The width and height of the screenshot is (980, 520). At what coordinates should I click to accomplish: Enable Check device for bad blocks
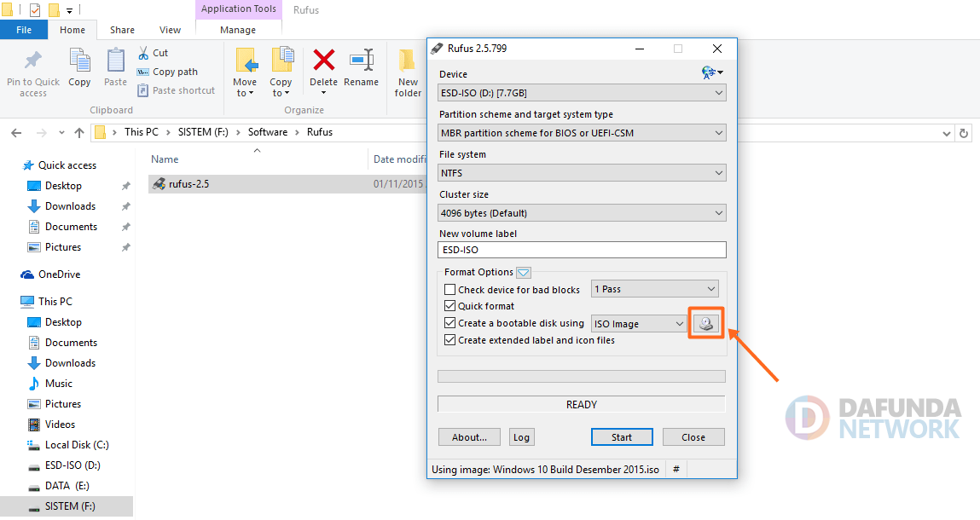450,290
